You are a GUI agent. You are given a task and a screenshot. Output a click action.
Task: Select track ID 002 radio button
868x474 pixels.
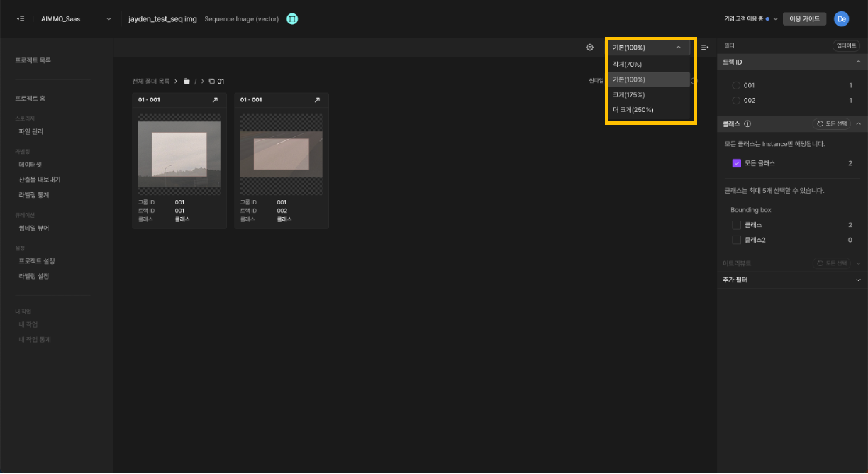(x=736, y=101)
